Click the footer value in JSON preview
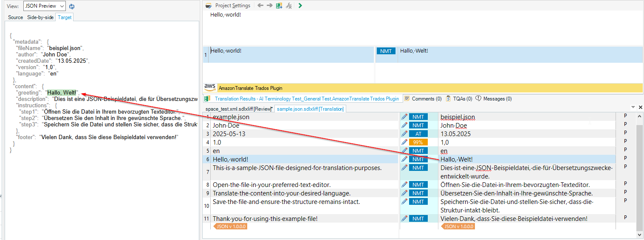The image size is (644, 240). coord(108,137)
